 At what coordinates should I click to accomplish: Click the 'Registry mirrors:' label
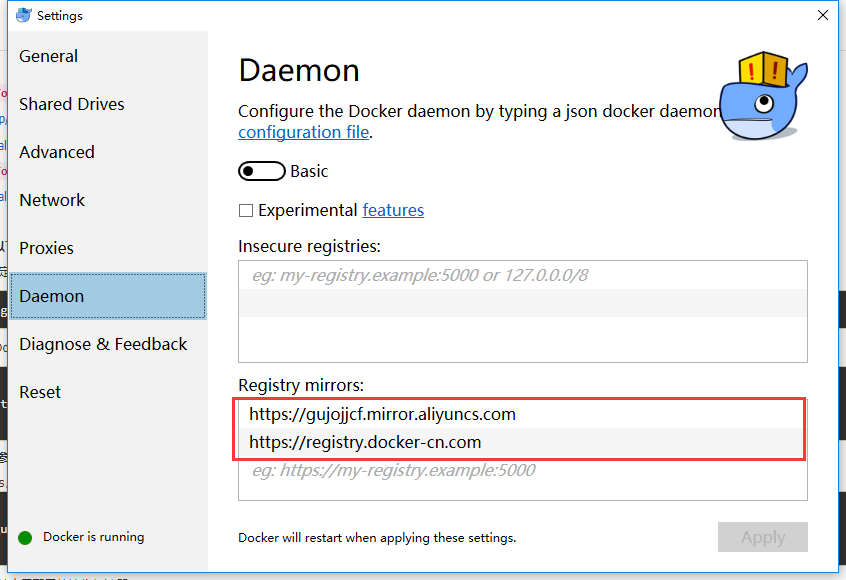tap(301, 385)
